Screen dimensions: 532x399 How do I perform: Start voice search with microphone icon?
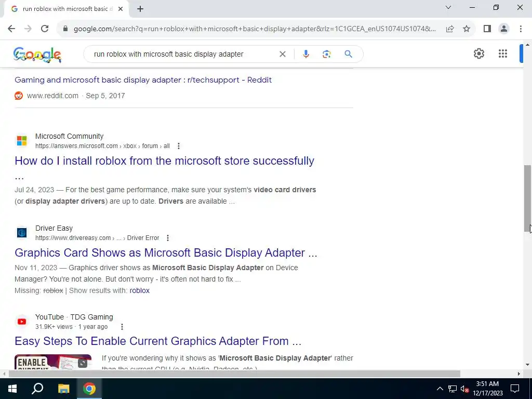click(305, 54)
